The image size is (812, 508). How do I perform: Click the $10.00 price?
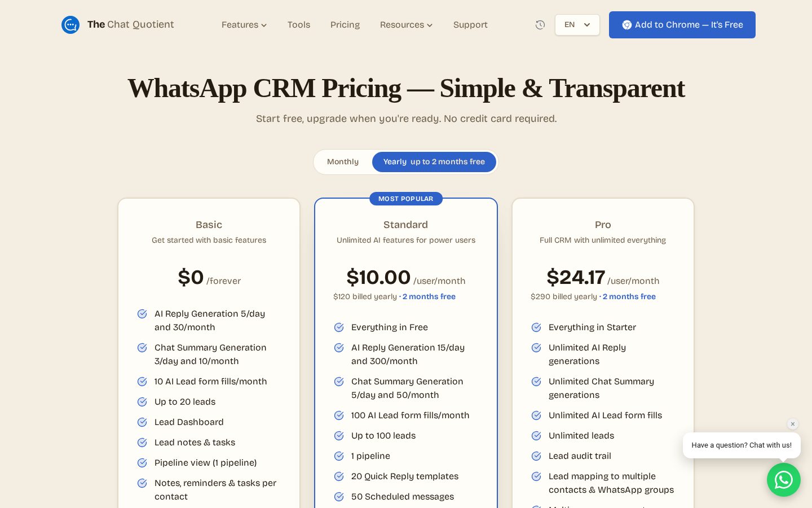click(x=378, y=278)
